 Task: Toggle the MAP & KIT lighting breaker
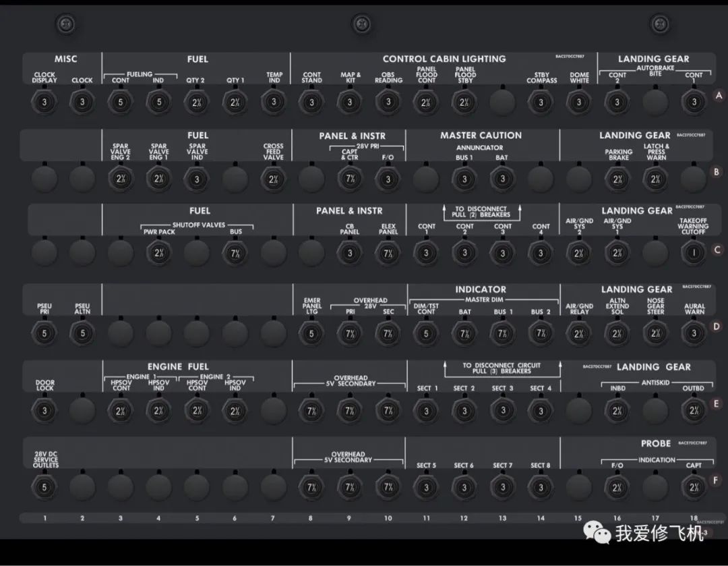tap(350, 102)
